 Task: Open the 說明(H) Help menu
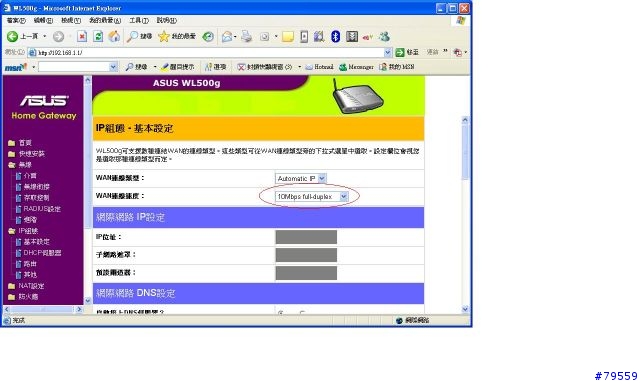[167, 20]
